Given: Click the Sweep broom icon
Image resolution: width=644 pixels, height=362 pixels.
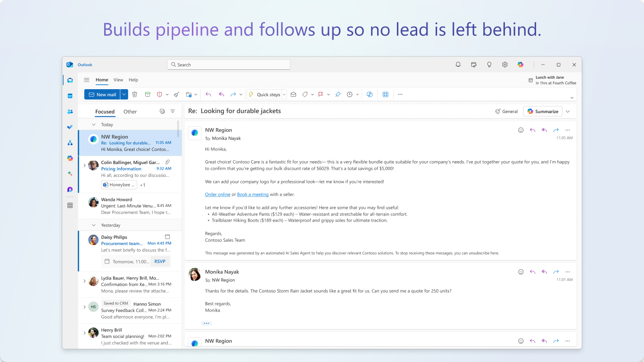Looking at the screenshot, I should (x=176, y=94).
